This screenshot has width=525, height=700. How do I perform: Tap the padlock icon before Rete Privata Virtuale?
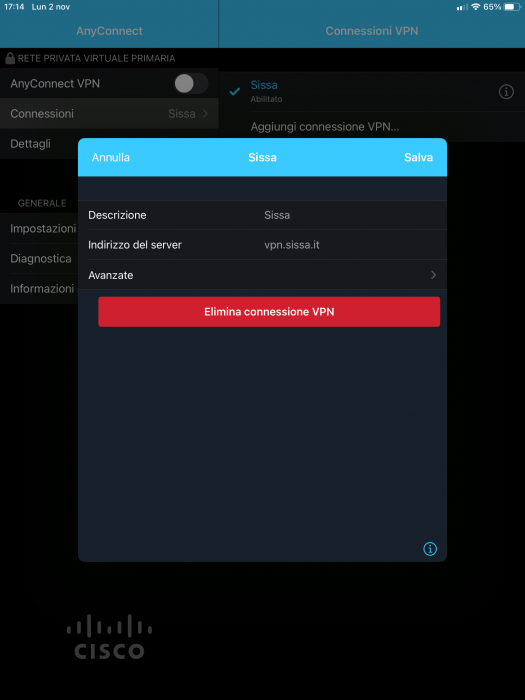pos(10,58)
